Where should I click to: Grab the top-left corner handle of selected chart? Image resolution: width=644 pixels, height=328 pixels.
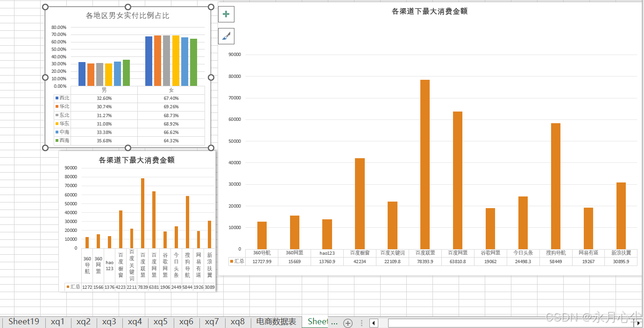point(45,7)
